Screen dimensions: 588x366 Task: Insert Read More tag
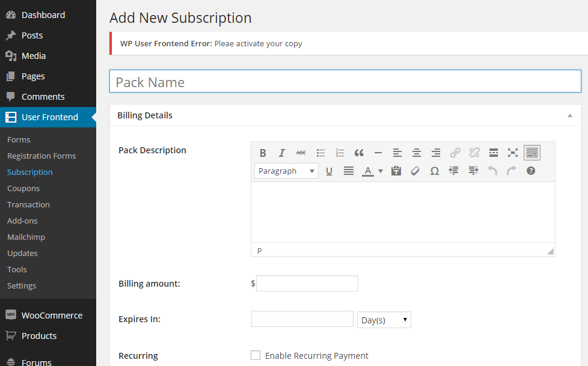[x=494, y=153]
